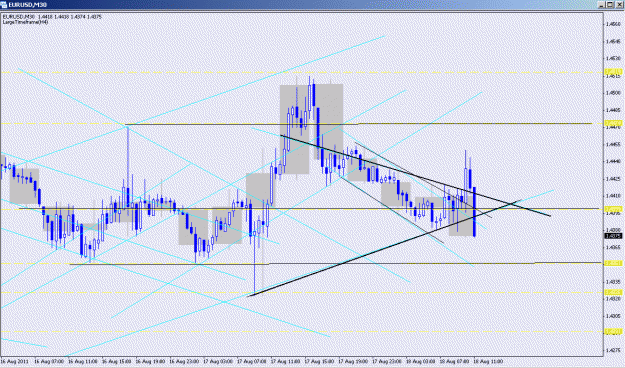Click the 16 Aug 11:00 time label
625x368 pixels.
coord(83,361)
